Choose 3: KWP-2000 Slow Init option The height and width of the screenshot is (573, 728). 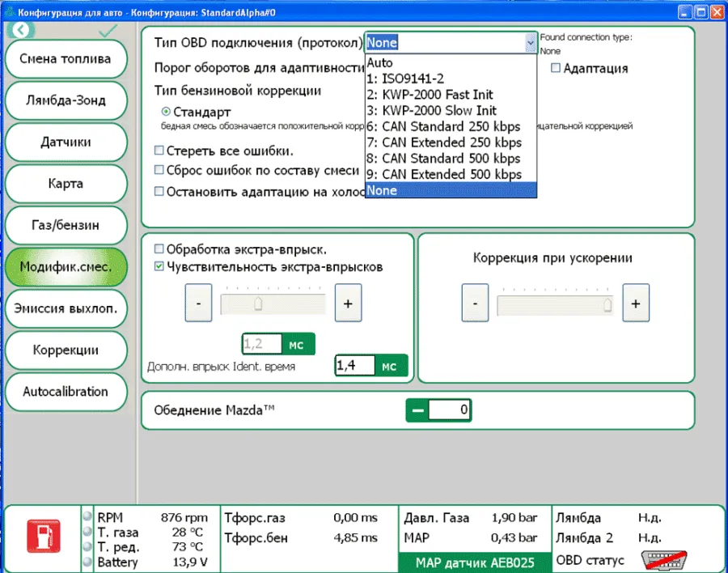(451, 111)
